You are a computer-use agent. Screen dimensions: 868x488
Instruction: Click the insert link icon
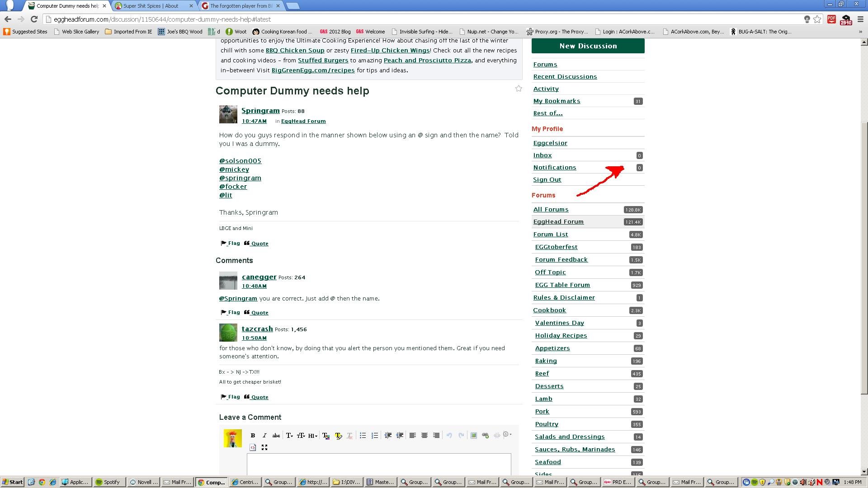(485, 436)
